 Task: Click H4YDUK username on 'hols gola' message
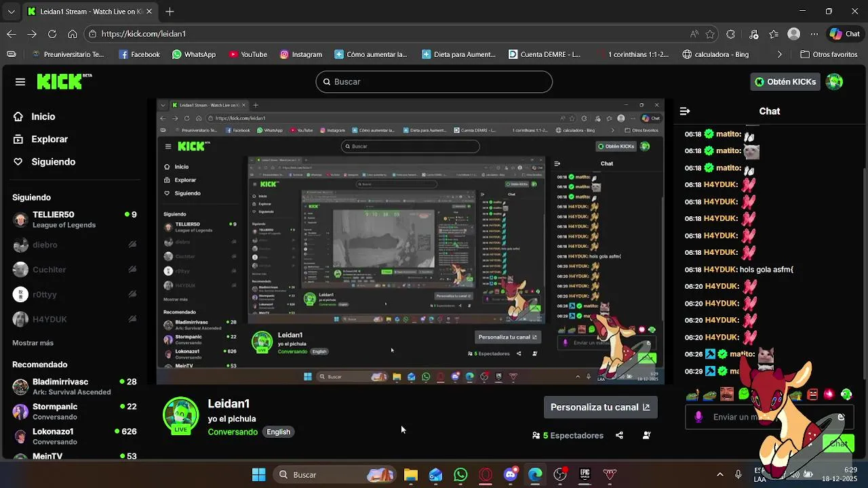pos(720,270)
